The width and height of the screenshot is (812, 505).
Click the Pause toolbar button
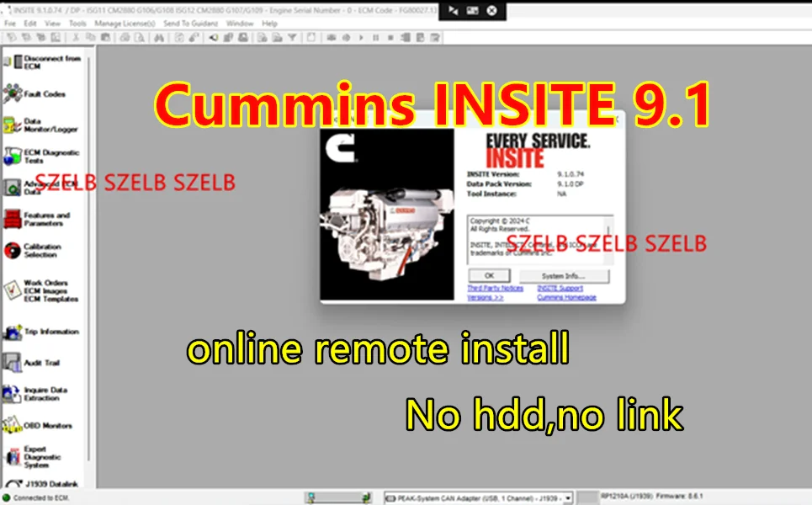point(376,37)
